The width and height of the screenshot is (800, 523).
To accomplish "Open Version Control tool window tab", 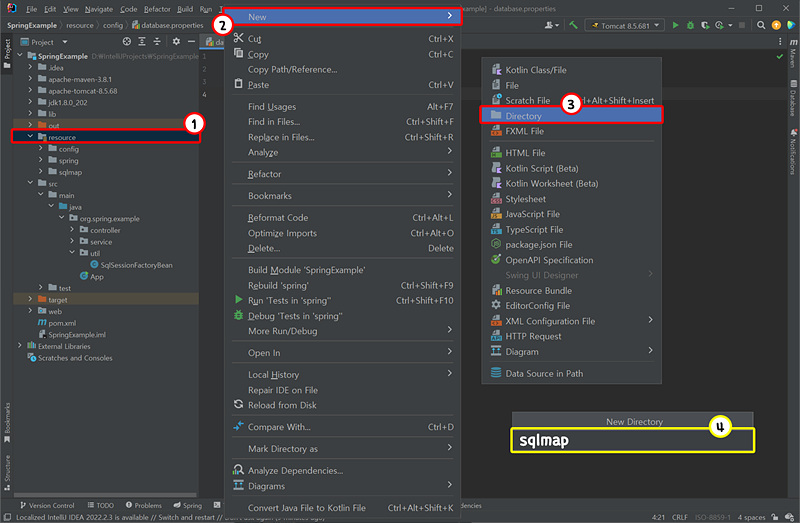I will pyautogui.click(x=47, y=505).
